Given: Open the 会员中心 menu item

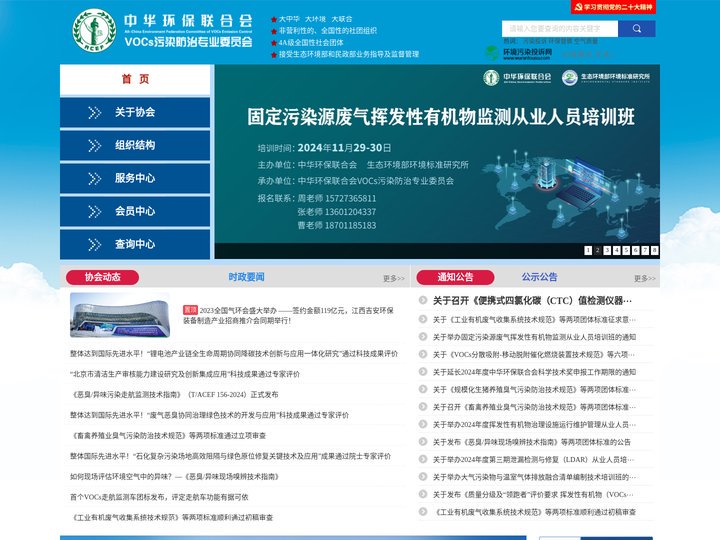Looking at the screenshot, I should pyautogui.click(x=135, y=212).
